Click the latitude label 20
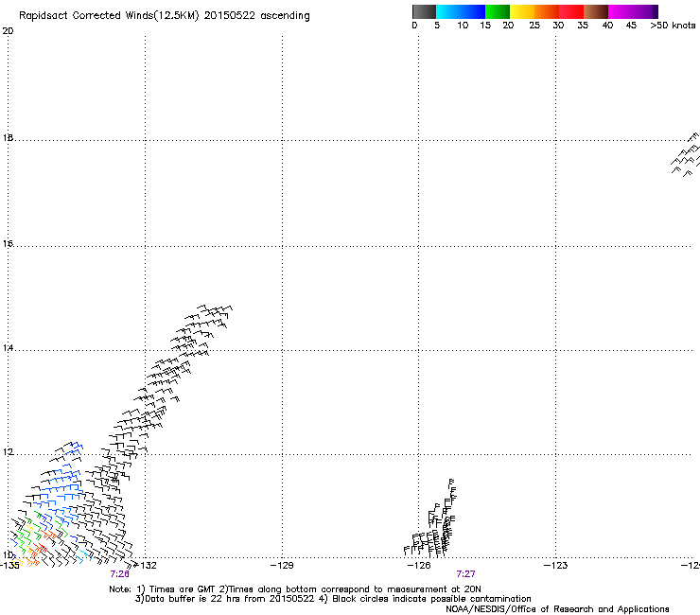Image resolution: width=700 pixels, height=615 pixels. point(8,31)
